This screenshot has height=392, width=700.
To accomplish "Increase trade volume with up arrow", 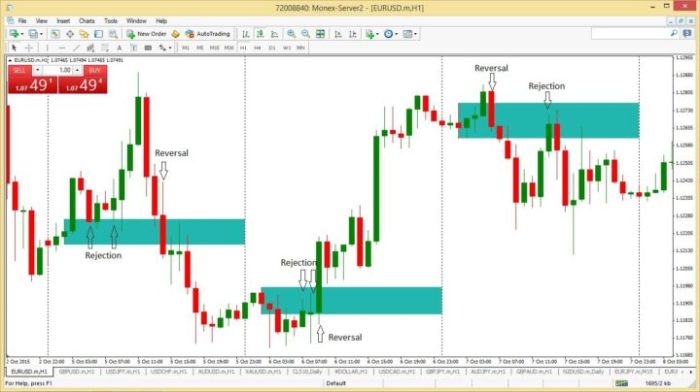I will coord(77,71).
